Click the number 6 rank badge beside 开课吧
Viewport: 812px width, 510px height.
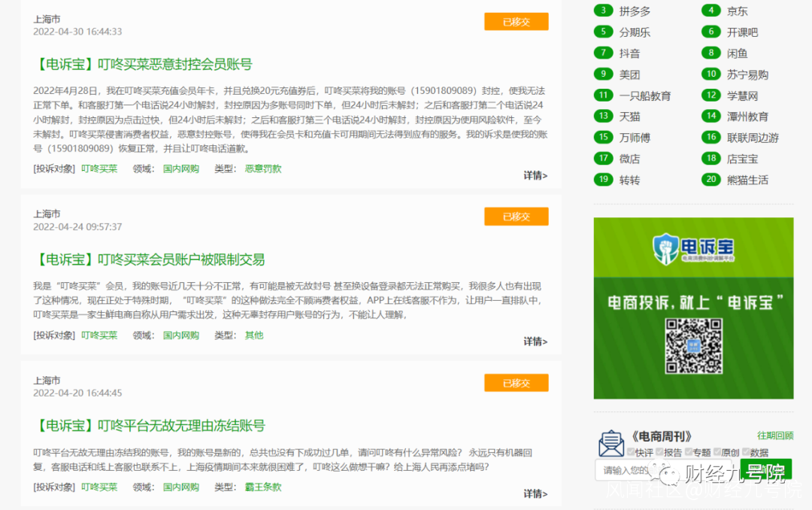(x=711, y=32)
